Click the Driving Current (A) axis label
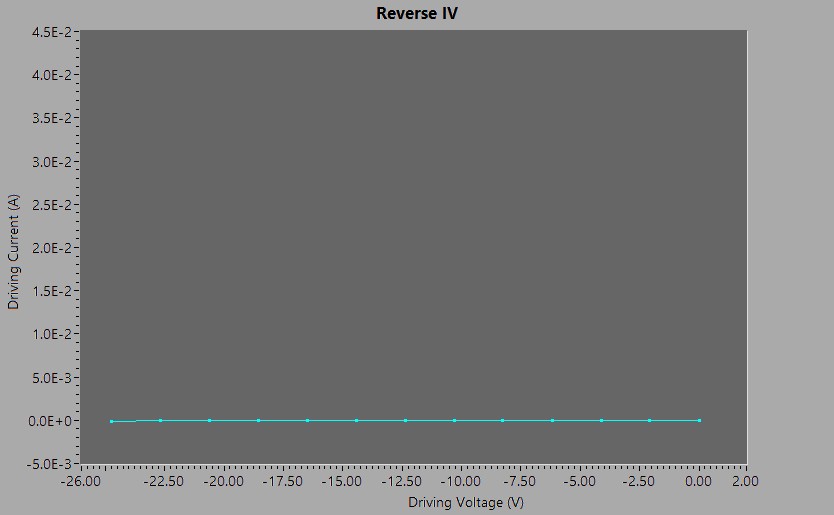Screen dimensions: 834x515 point(13,251)
